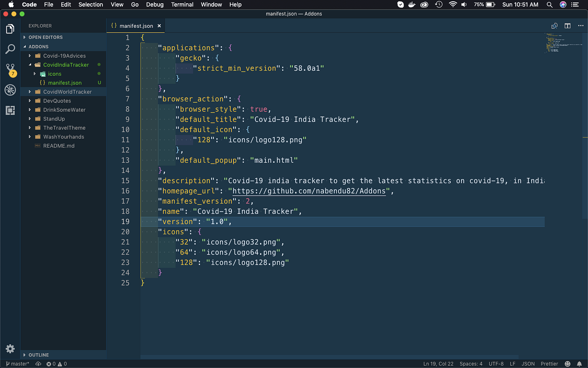The image size is (588, 368).
Task: Open the Explorer view in activity bar
Action: pos(10,29)
